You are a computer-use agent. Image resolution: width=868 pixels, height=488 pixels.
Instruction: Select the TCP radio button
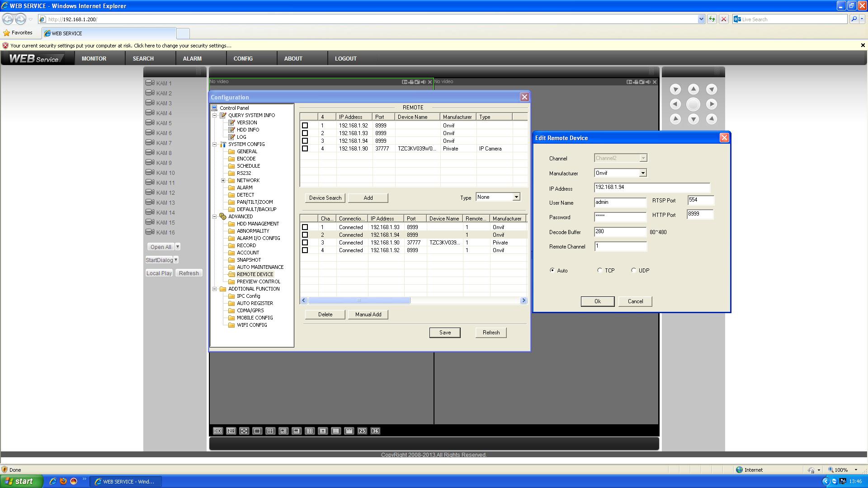[600, 270]
